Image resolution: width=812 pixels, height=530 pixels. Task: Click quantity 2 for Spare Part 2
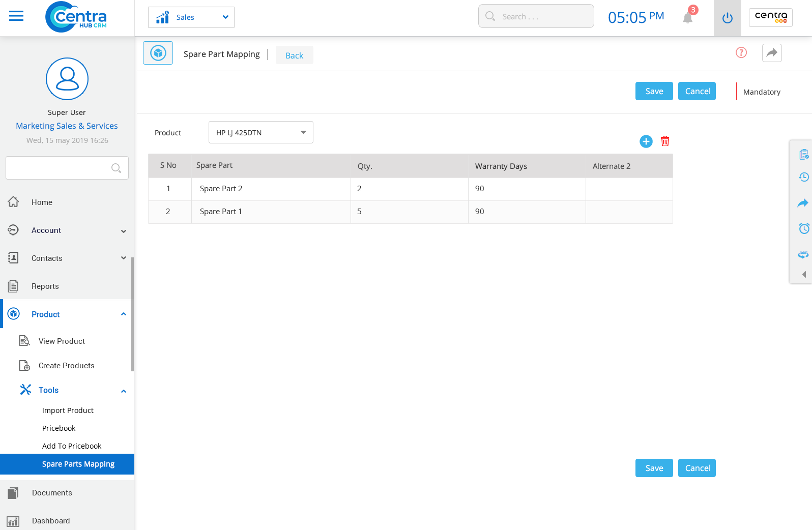(x=410, y=189)
